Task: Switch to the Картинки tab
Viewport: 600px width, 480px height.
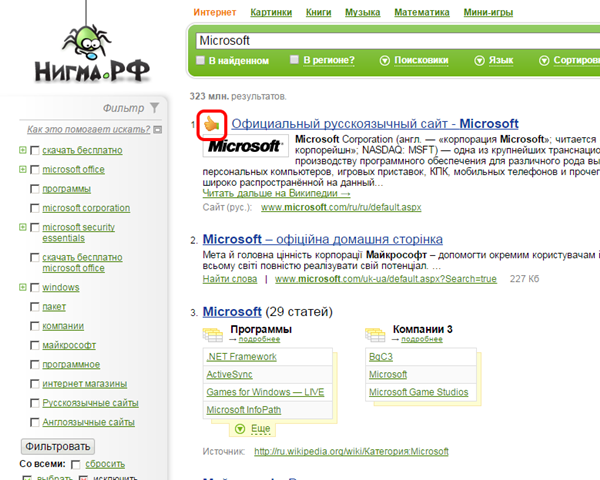Action: (x=271, y=12)
